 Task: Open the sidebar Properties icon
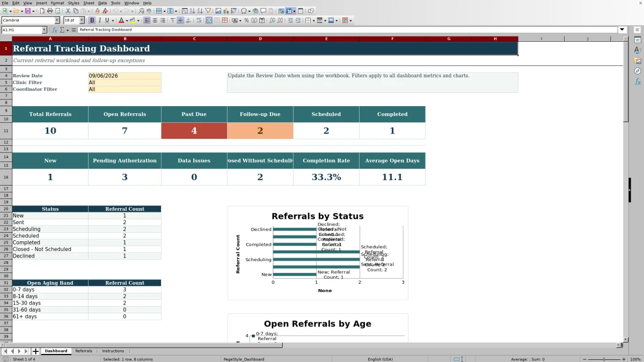[x=638, y=40]
